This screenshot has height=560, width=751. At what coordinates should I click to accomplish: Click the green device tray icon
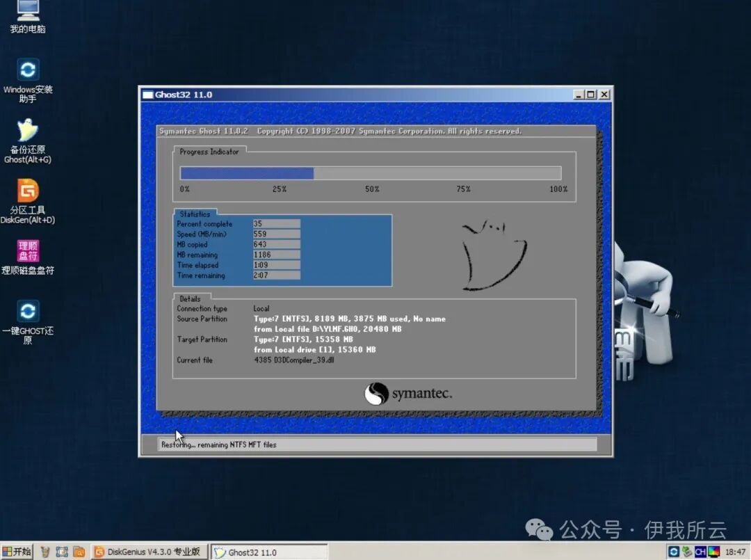click(687, 552)
